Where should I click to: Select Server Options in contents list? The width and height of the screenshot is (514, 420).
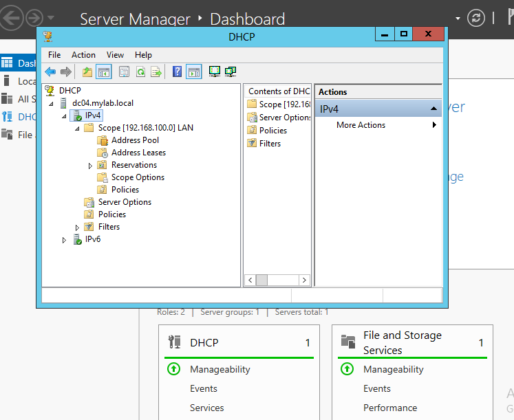pyautogui.click(x=285, y=117)
